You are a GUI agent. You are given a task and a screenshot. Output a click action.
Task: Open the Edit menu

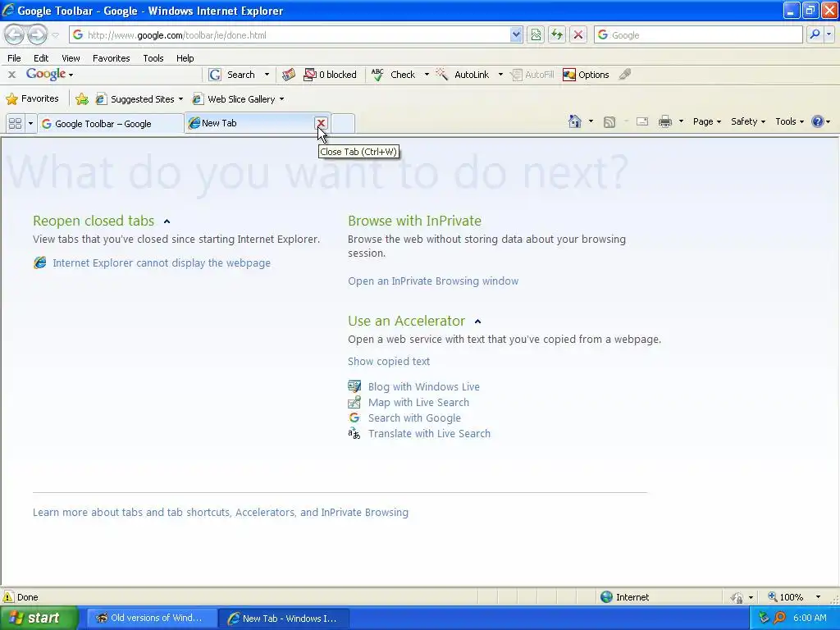click(x=41, y=58)
